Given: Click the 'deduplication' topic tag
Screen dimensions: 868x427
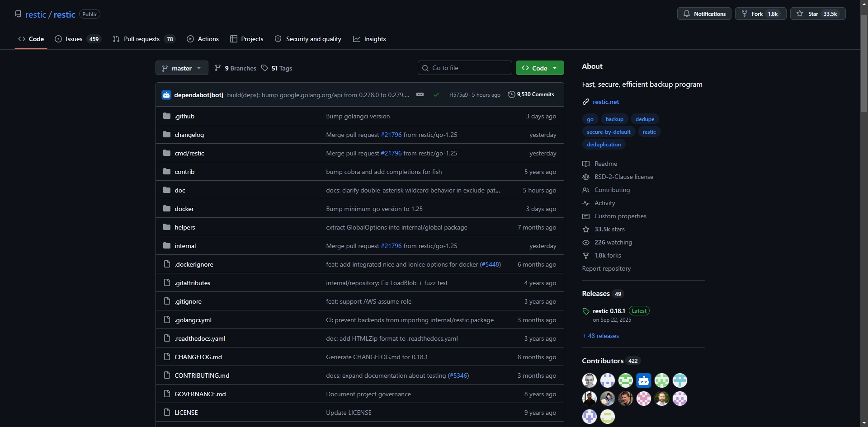Looking at the screenshot, I should pyautogui.click(x=604, y=145).
